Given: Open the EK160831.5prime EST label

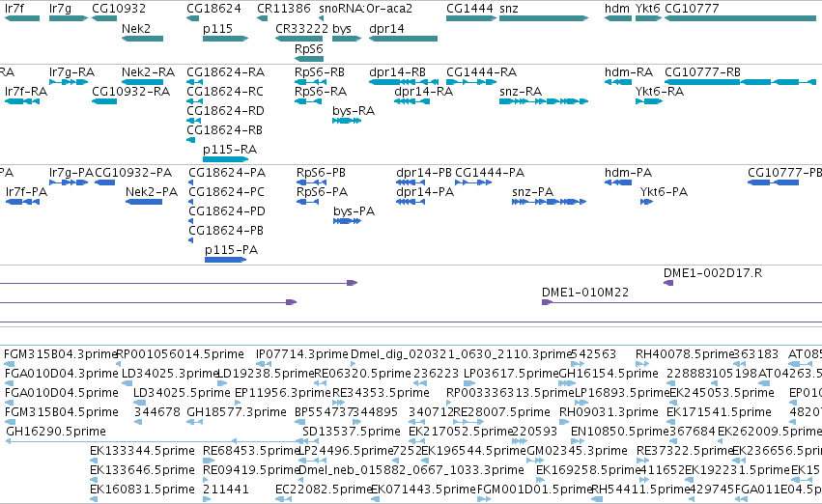Looking at the screenshot, I should [142, 490].
